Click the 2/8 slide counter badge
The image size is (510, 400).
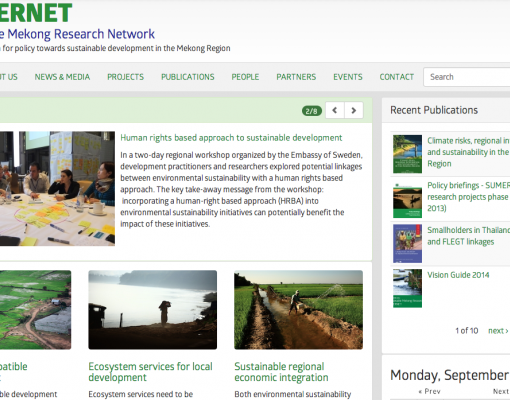(x=312, y=111)
